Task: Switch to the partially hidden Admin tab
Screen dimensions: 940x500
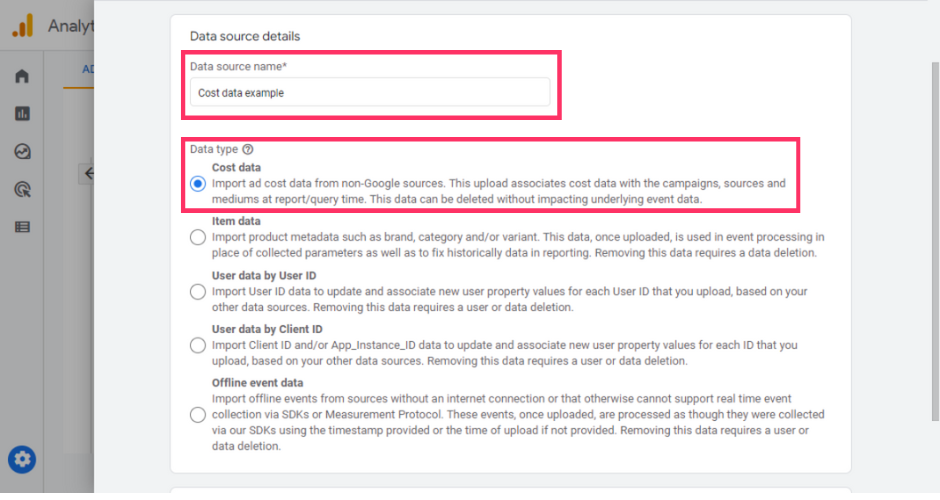Action: pyautogui.click(x=88, y=70)
